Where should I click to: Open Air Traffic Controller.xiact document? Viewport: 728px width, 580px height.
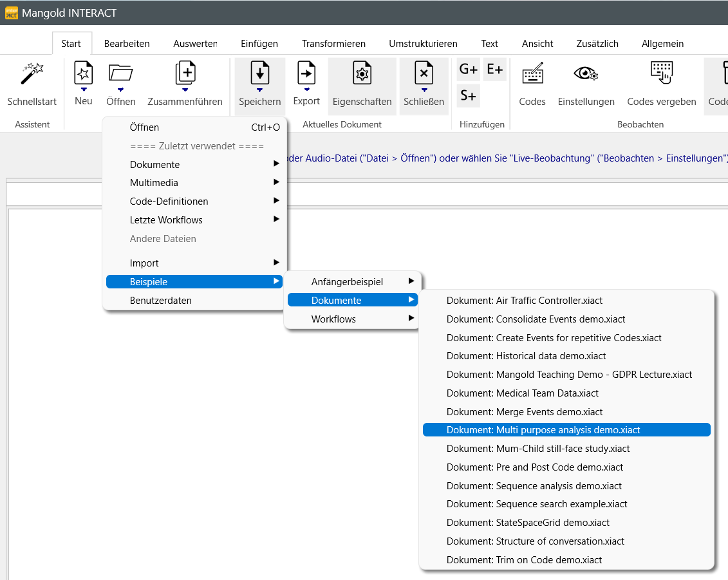point(566,300)
